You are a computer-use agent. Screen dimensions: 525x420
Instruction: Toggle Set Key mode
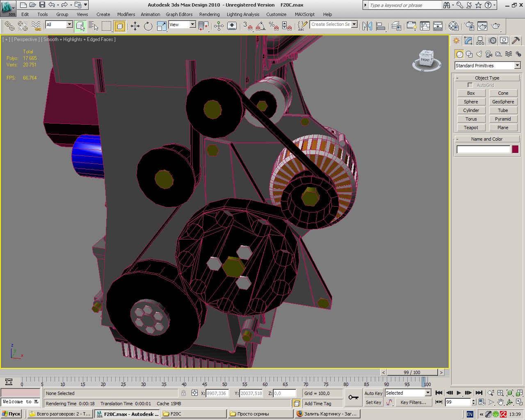pos(373,402)
